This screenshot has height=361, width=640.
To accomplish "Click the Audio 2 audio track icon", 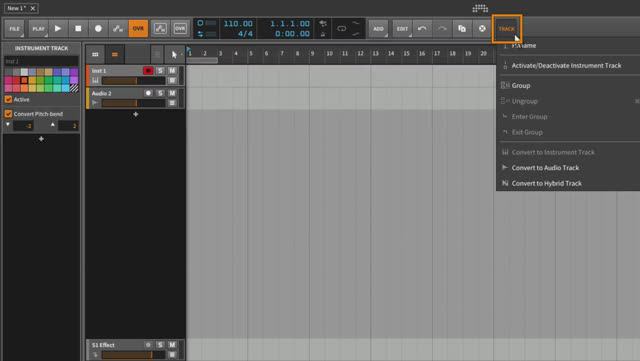I will pyautogui.click(x=95, y=103).
